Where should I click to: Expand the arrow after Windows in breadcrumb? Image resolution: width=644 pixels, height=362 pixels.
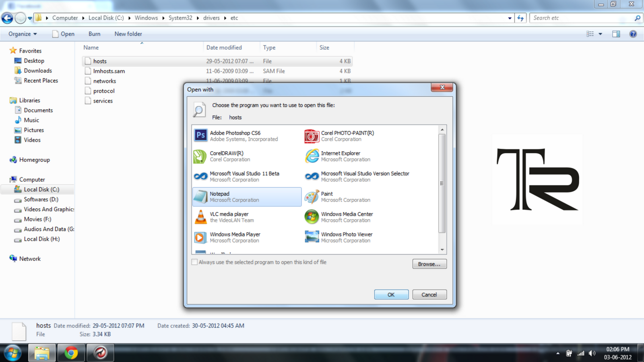point(163,18)
